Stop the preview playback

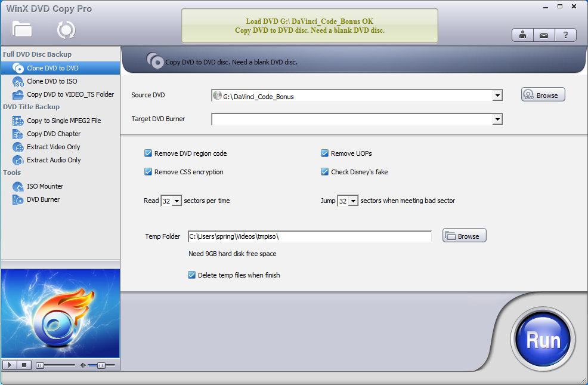tap(24, 365)
